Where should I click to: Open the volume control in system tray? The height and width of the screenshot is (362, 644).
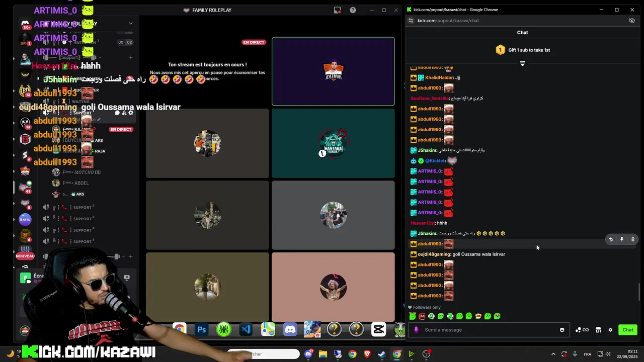pyautogui.click(x=608, y=354)
